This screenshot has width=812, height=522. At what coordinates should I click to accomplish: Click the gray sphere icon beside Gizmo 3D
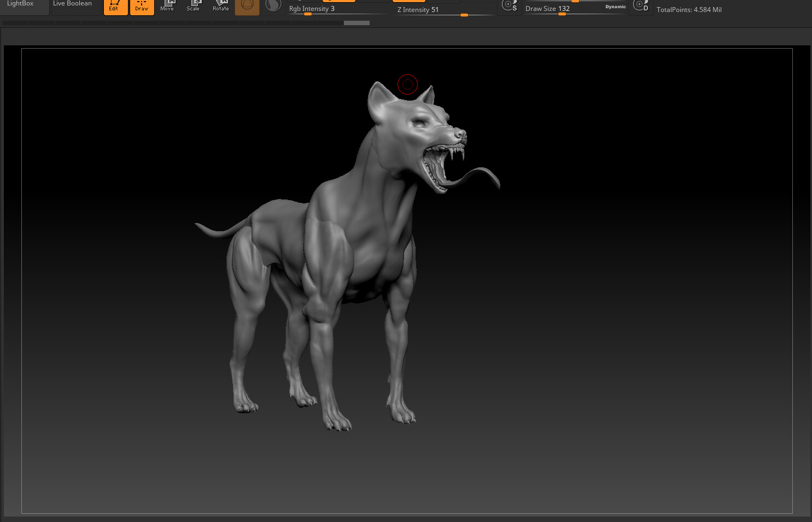[273, 6]
